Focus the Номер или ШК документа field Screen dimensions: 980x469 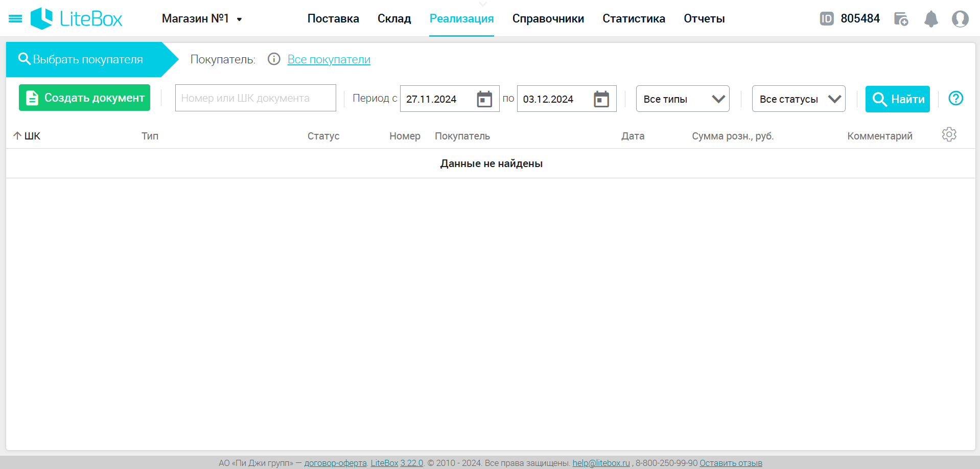click(x=255, y=98)
